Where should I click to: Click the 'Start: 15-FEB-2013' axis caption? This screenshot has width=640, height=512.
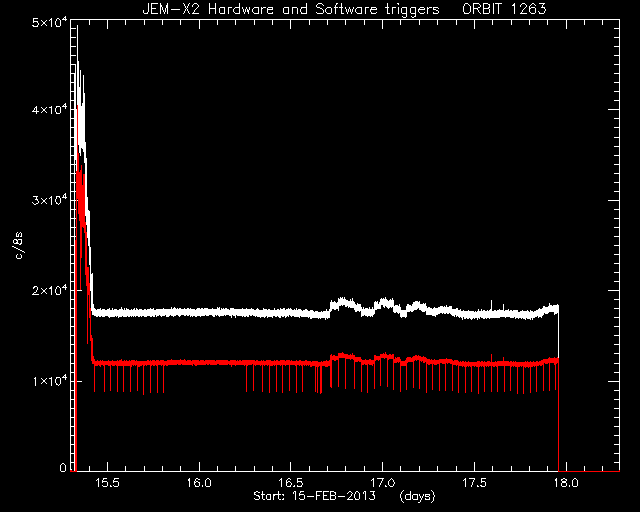(314, 496)
